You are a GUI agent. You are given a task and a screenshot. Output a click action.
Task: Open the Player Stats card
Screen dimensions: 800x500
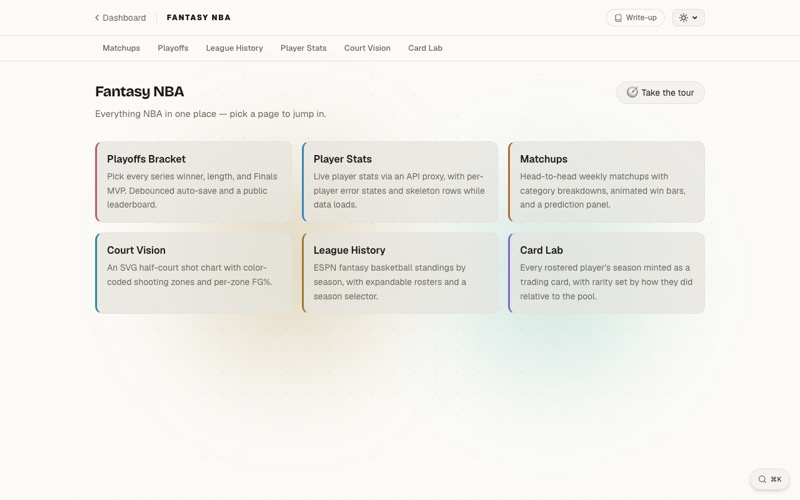coord(400,182)
